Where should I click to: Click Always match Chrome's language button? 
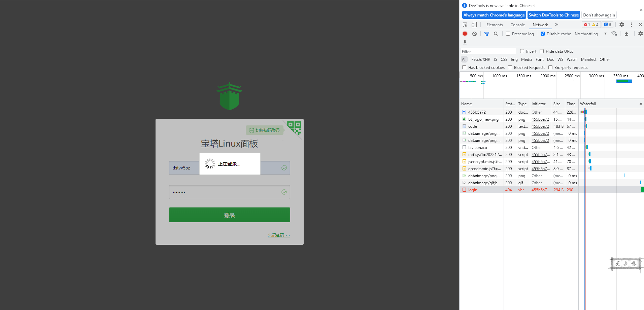point(494,15)
